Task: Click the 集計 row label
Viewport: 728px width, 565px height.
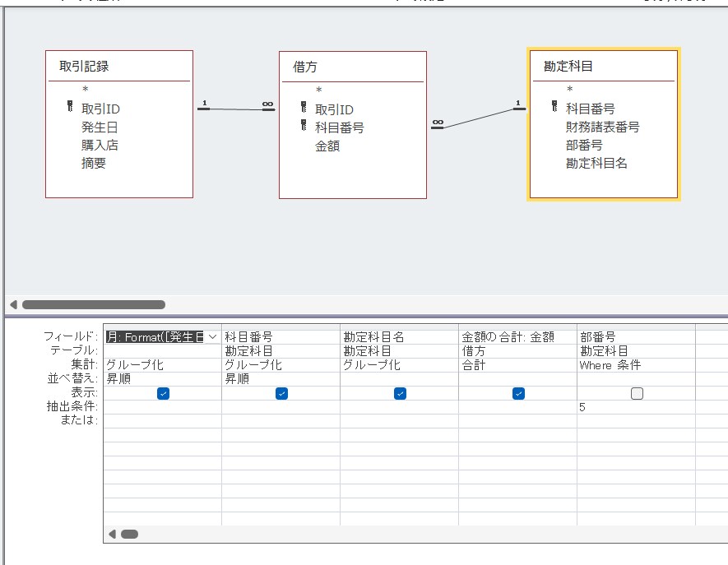Action: (84, 364)
